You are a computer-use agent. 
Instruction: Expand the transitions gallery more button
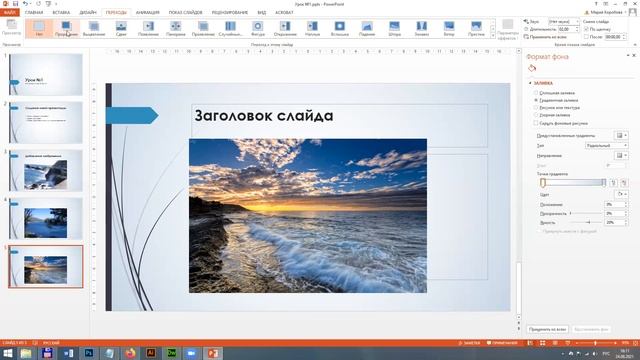(493, 36)
